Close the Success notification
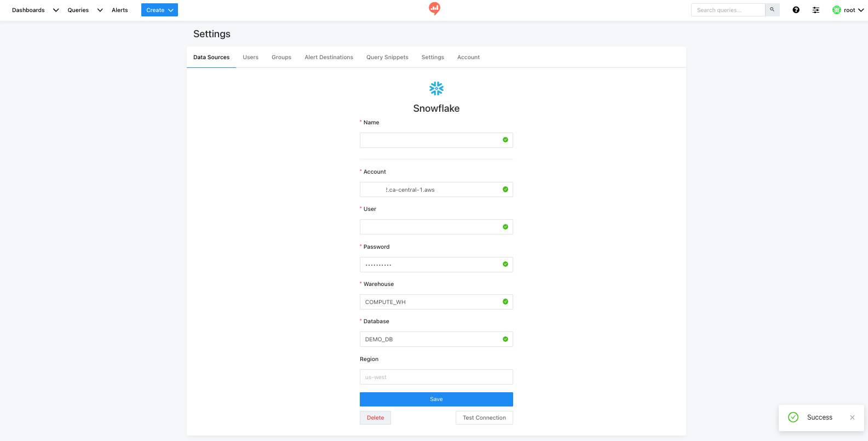868x441 pixels. click(x=852, y=417)
